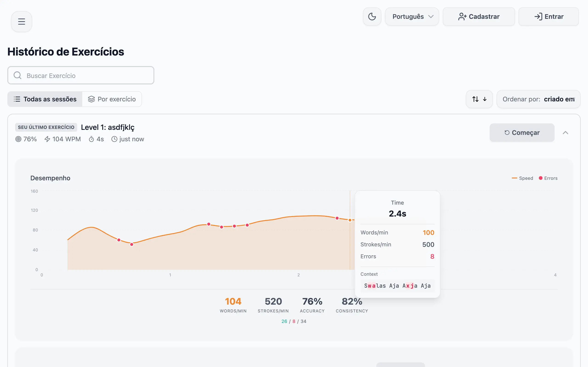The height and width of the screenshot is (367, 588).
Task: Click the restart icon inside the Começar button
Action: coord(507,133)
